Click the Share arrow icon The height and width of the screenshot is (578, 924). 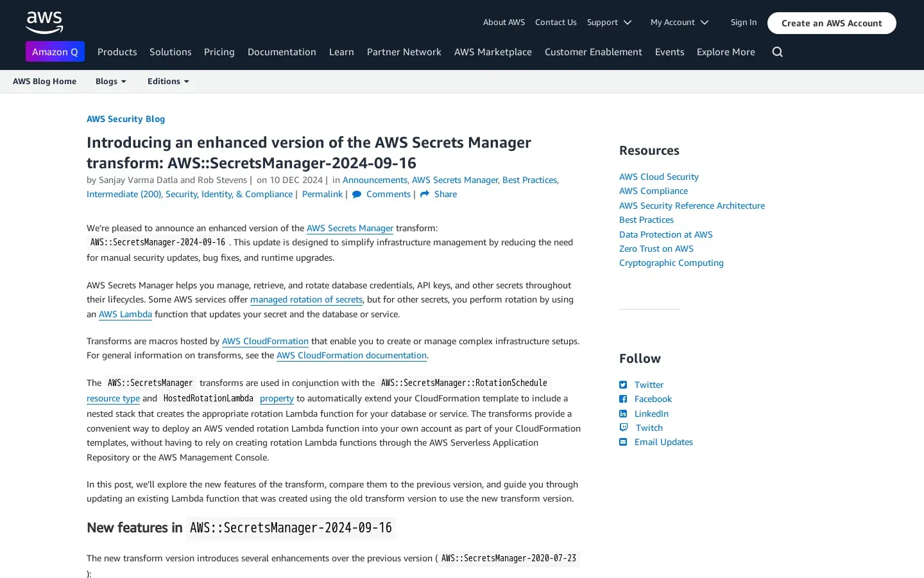[x=425, y=195]
